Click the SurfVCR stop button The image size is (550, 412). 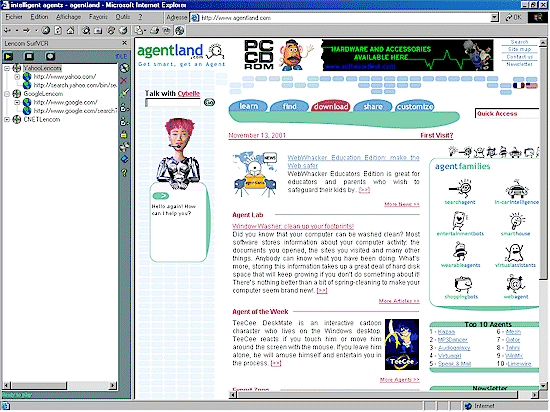click(x=29, y=56)
